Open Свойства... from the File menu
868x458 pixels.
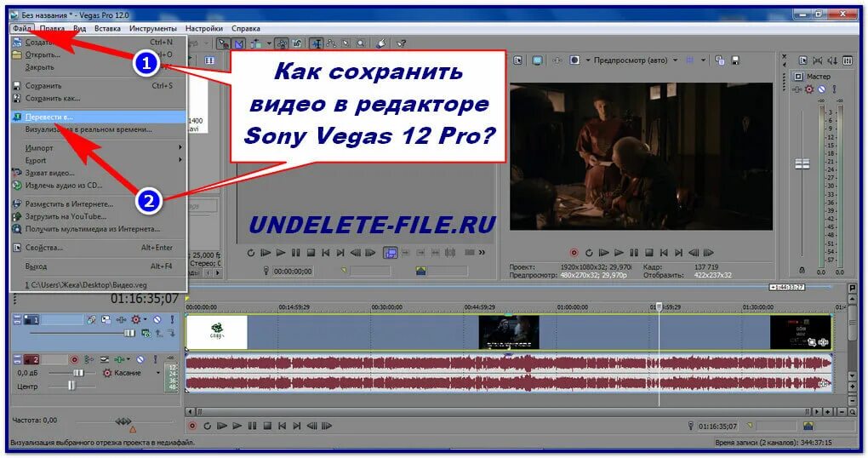click(99, 248)
